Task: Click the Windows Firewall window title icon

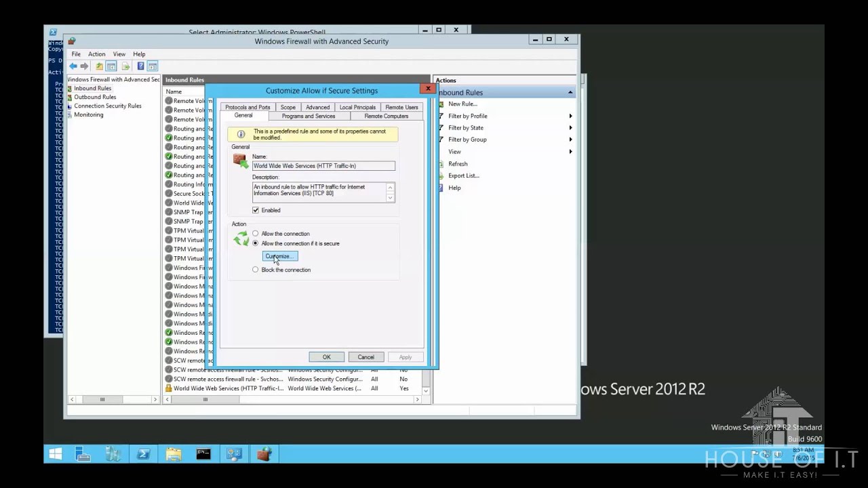Action: click(x=71, y=41)
